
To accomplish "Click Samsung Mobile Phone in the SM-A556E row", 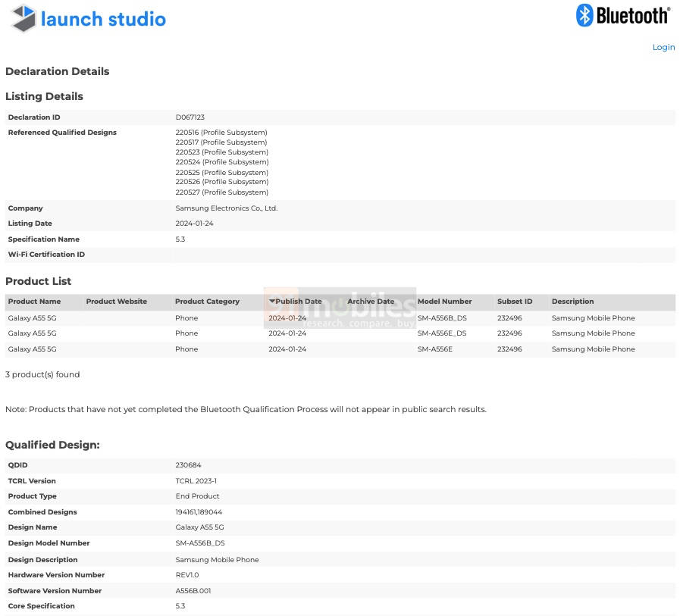I will click(594, 349).
